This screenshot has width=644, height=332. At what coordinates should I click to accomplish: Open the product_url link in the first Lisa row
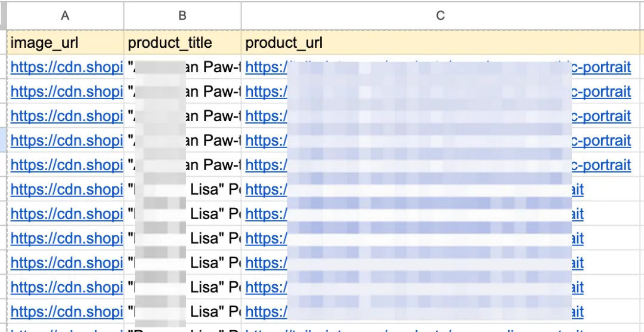(x=266, y=189)
